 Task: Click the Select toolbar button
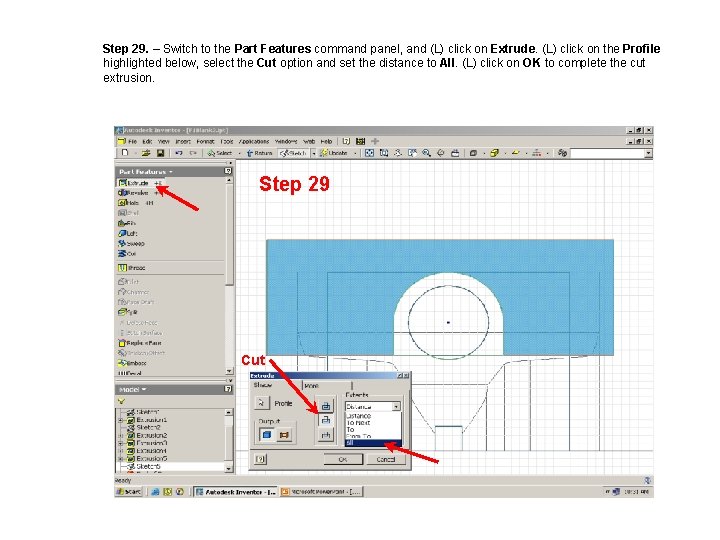pyautogui.click(x=219, y=153)
